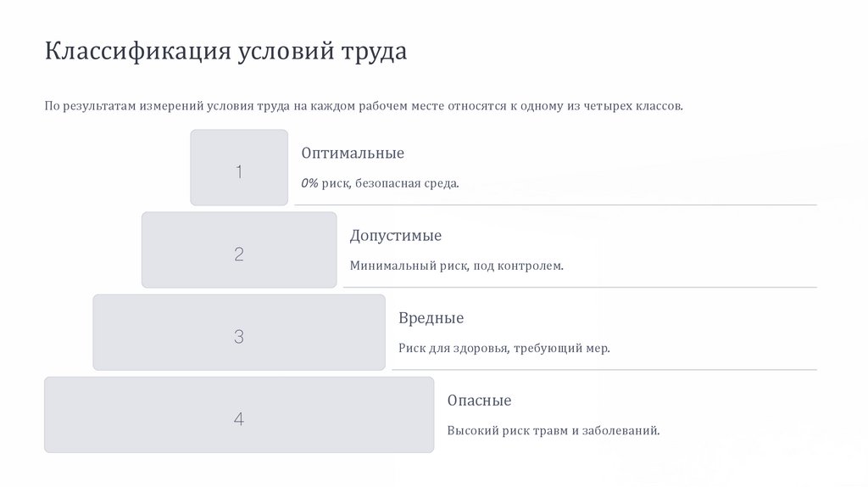This screenshot has height=487, width=868.
Task: Click the "Вредные" heading
Action: (431, 318)
